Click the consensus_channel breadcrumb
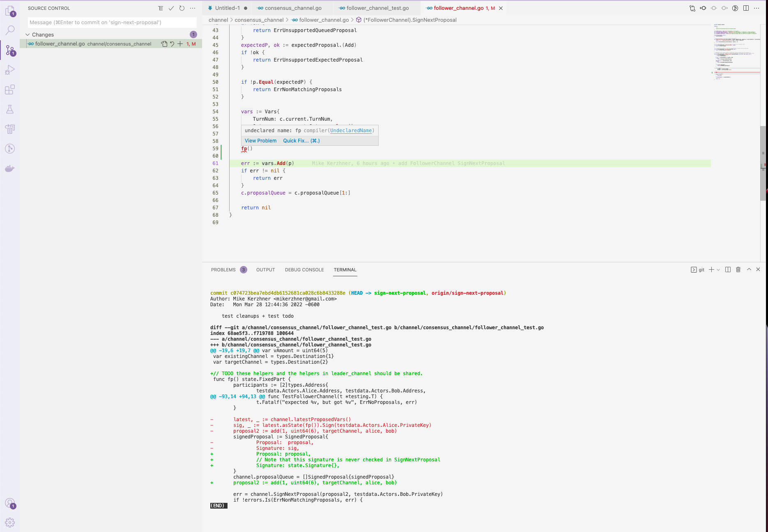The width and height of the screenshot is (768, 532). [259, 20]
